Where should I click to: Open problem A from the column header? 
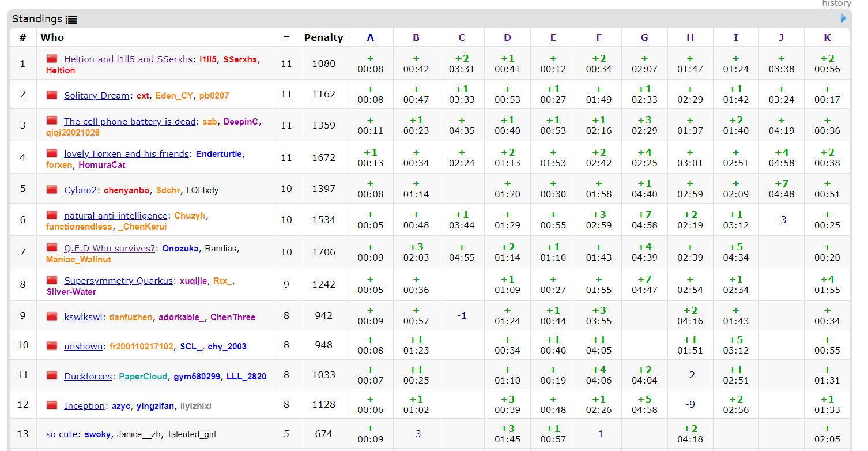point(370,38)
